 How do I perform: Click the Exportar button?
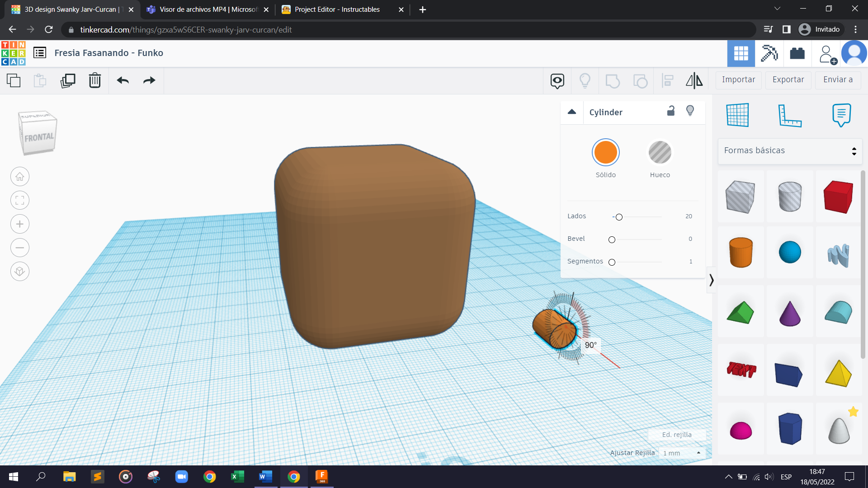coord(788,80)
